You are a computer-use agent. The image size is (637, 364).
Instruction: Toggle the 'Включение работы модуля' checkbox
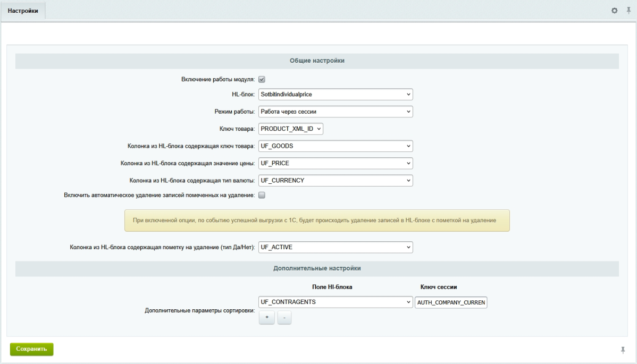(262, 80)
